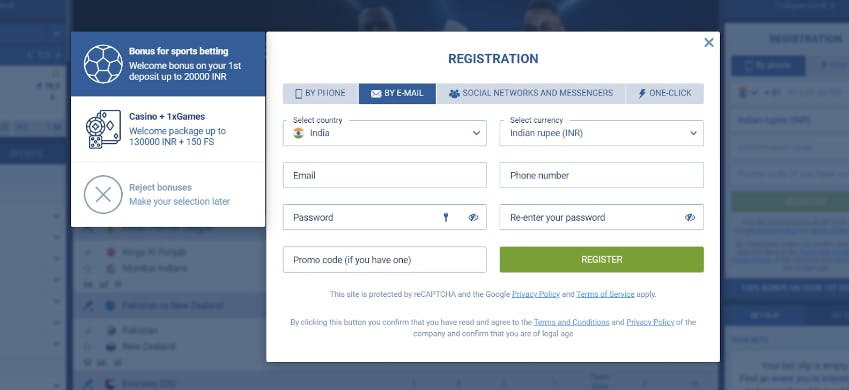
Task: Click the India flag icon
Action: click(x=298, y=133)
